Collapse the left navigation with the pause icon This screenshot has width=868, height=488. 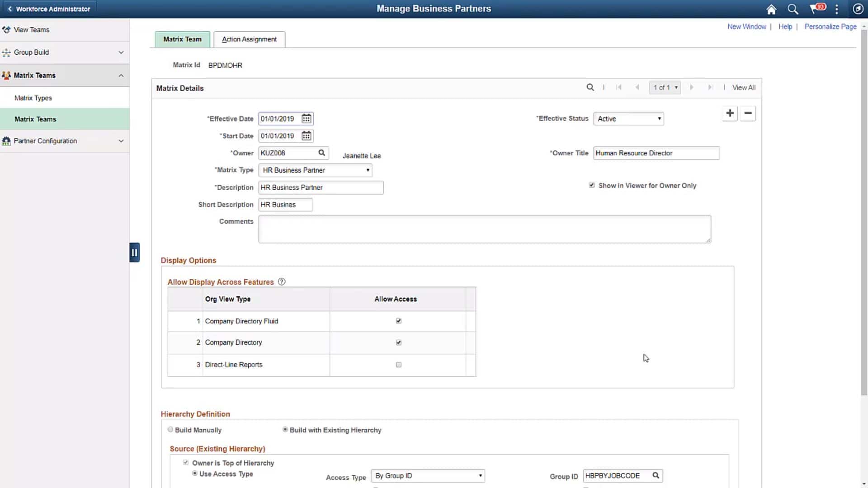[134, 252]
